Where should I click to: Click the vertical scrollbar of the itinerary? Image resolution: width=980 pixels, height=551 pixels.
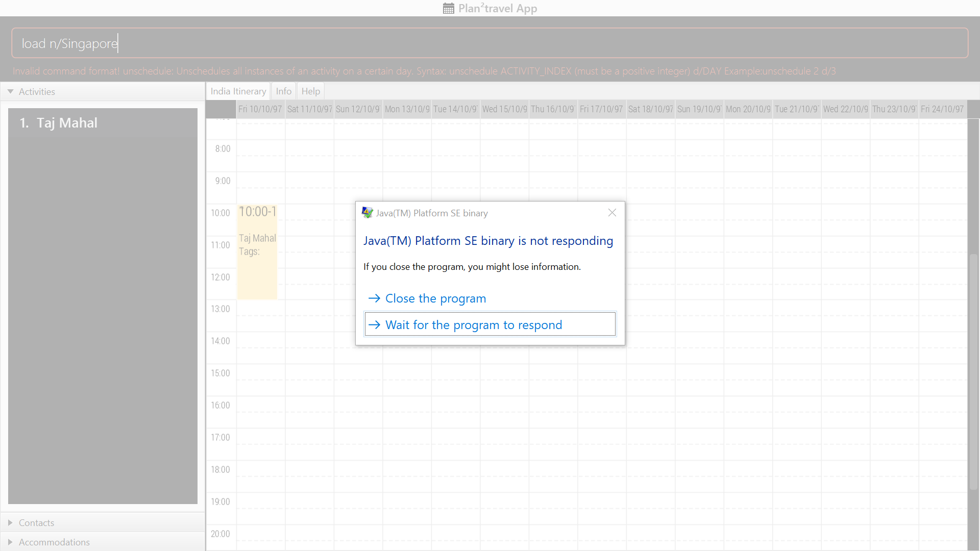(973, 372)
